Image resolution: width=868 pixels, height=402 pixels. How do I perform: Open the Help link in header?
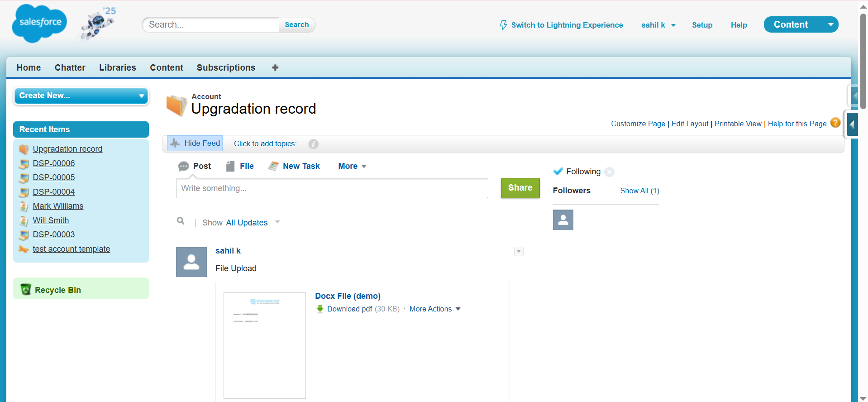pyautogui.click(x=739, y=25)
